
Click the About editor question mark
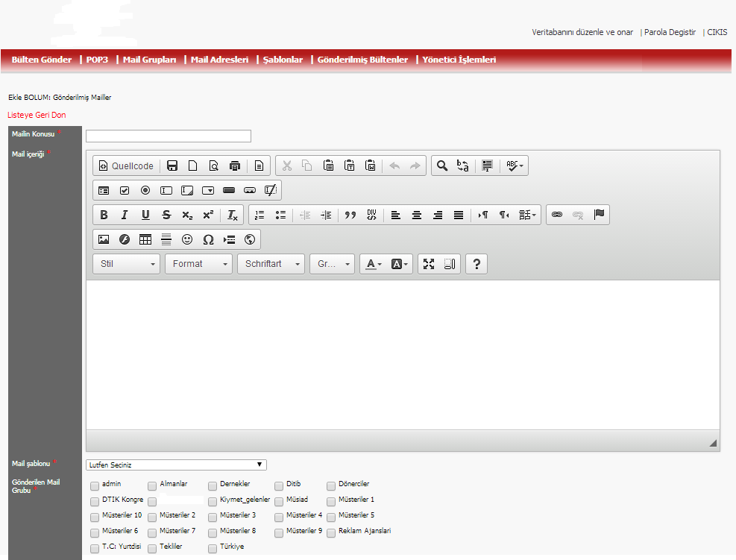pos(476,264)
